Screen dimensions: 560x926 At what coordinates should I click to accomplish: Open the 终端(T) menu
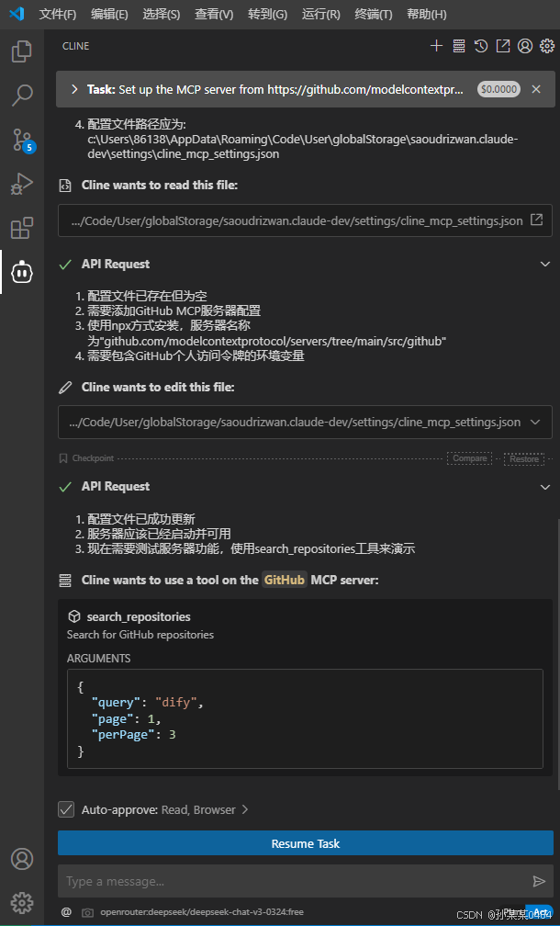click(374, 15)
